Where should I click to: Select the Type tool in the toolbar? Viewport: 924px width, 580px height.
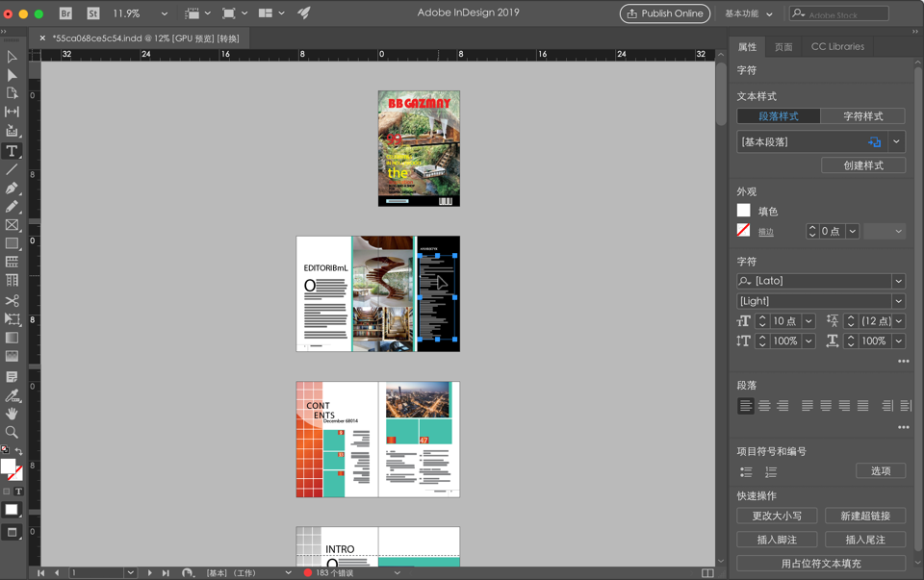(13, 150)
